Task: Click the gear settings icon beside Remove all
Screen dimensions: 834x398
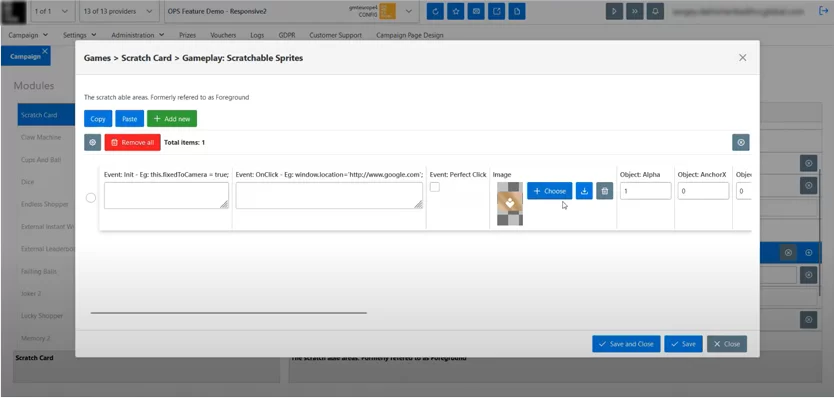Action: coord(93,143)
